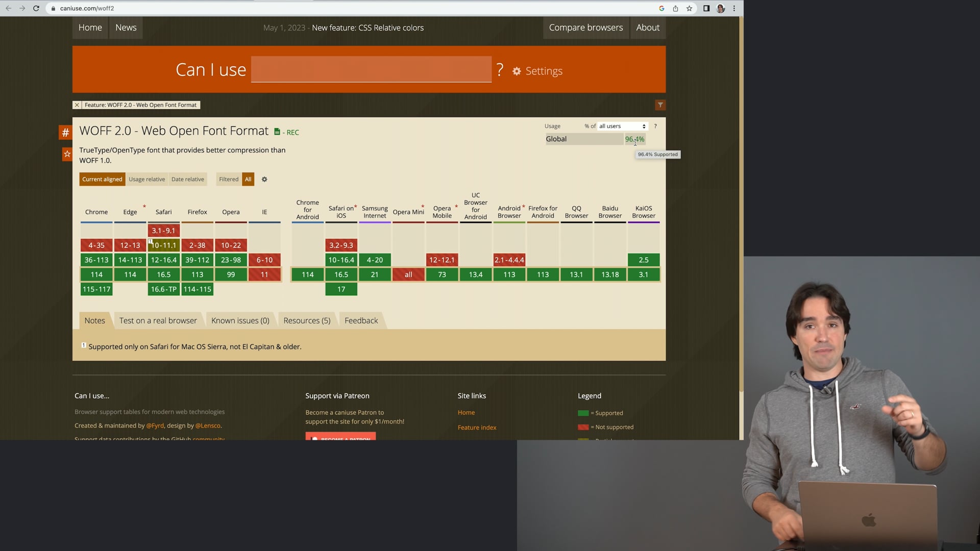Click the Can I use search field
Viewport: 980px width, 551px height.
(x=371, y=69)
